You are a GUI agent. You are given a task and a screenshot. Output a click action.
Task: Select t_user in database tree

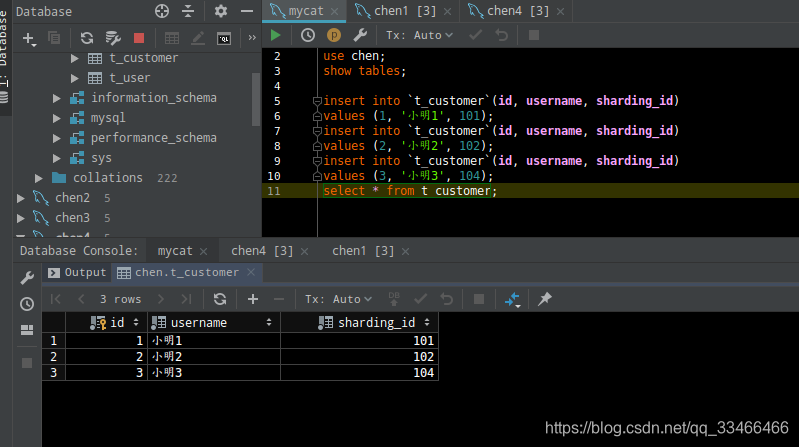129,78
